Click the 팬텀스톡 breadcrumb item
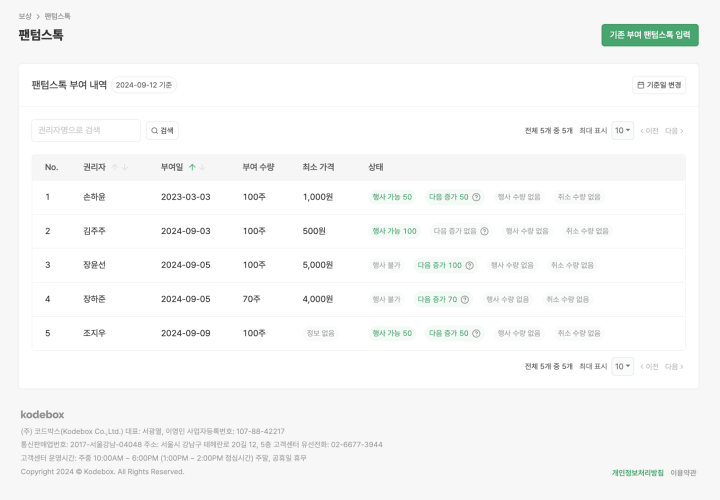This screenshot has height=500, width=720. click(x=57, y=16)
